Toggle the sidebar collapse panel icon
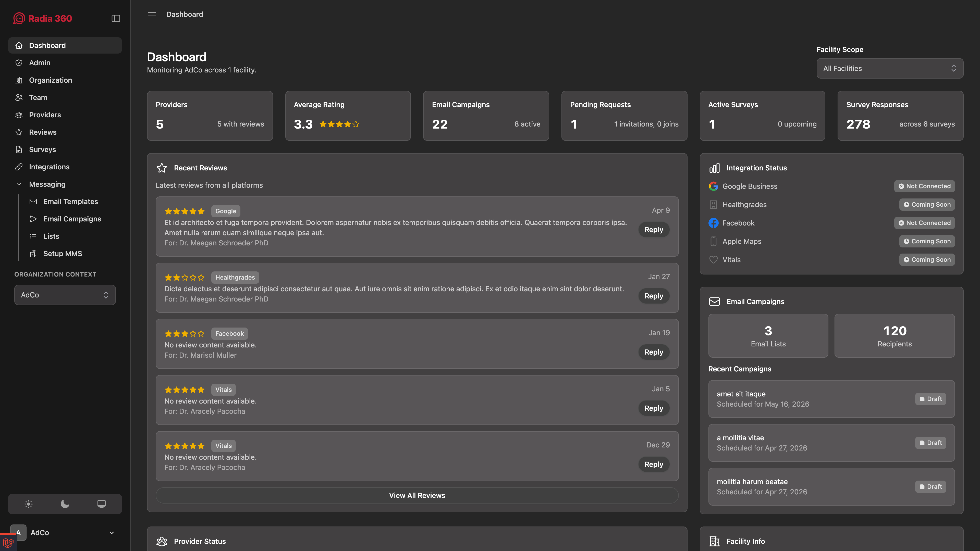The height and width of the screenshot is (551, 980). tap(116, 18)
